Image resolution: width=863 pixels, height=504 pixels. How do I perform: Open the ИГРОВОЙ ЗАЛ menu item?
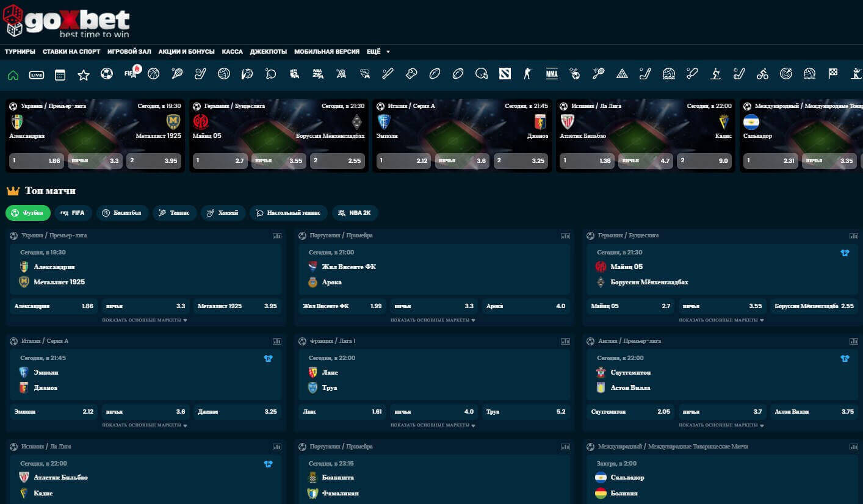coord(129,52)
